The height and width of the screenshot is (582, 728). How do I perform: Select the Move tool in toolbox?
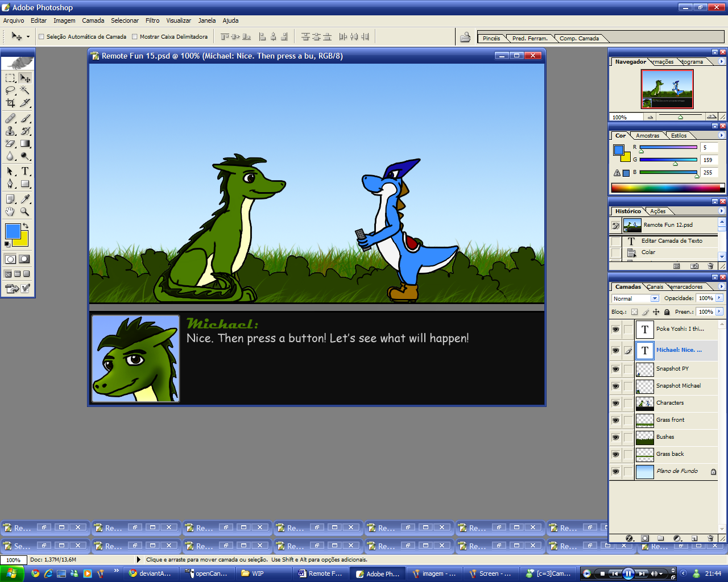coord(25,78)
